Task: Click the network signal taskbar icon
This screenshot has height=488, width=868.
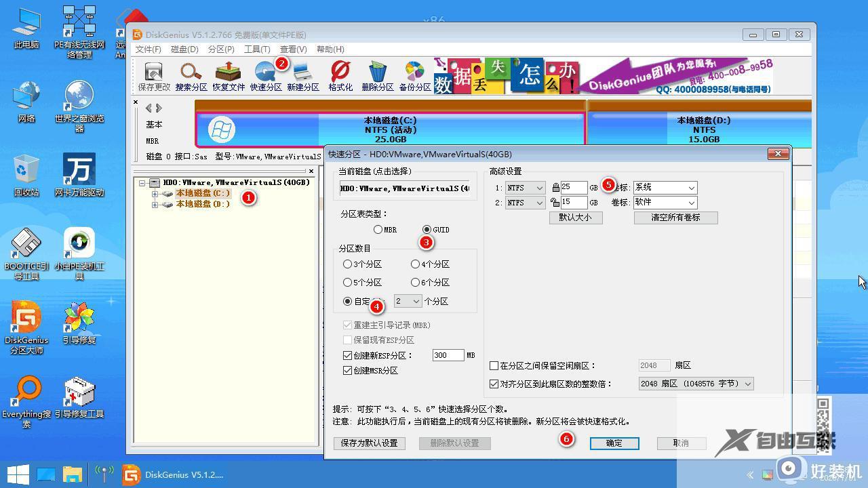Action: point(104,474)
